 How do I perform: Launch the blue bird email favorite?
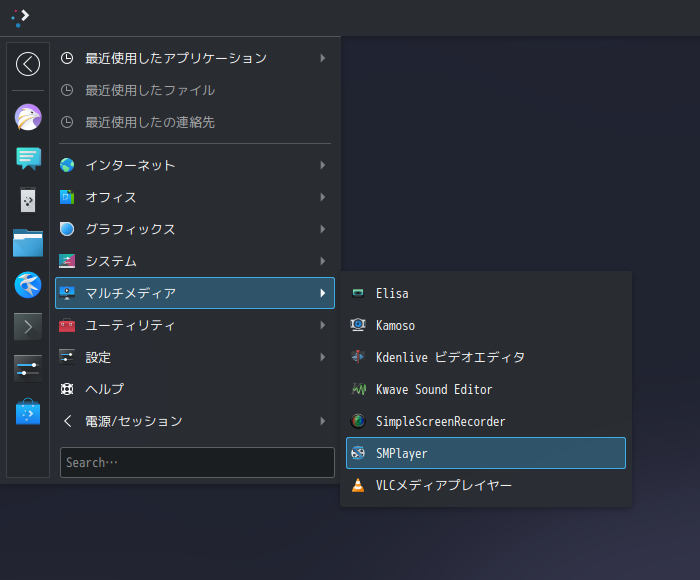pos(28,284)
